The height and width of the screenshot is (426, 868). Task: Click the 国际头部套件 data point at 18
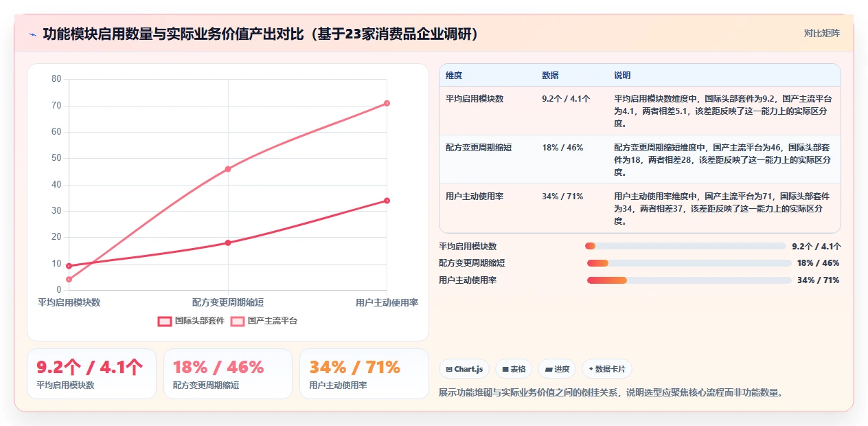pyautogui.click(x=228, y=243)
